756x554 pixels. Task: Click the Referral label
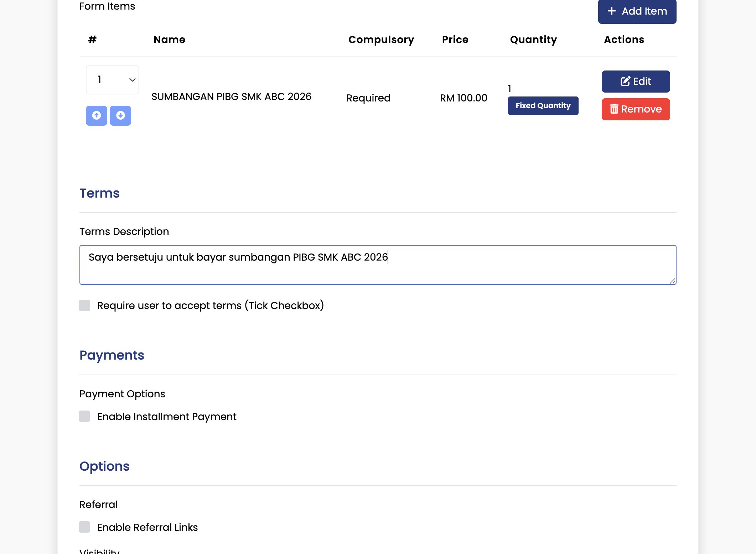point(98,505)
